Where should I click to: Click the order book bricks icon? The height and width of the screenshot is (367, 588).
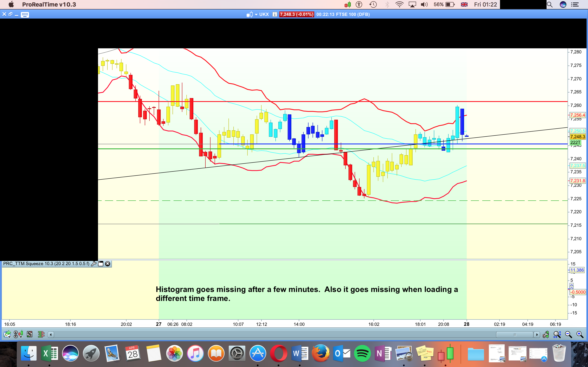(x=41, y=334)
